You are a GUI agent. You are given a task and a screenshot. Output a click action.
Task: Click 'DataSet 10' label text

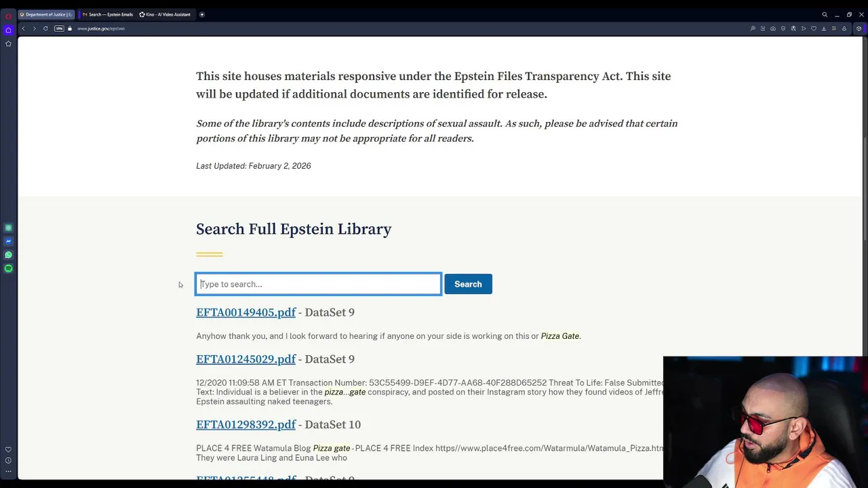pyautogui.click(x=333, y=425)
